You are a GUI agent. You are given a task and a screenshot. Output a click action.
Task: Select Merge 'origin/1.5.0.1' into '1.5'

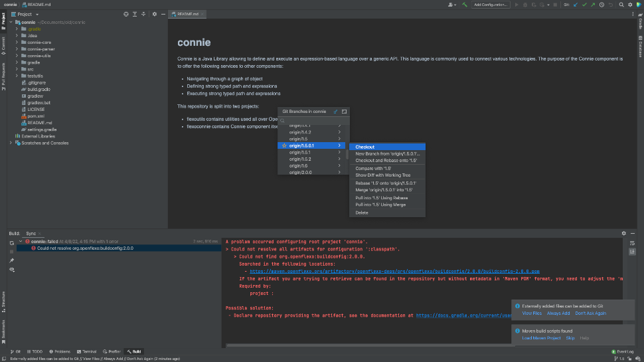387,190
